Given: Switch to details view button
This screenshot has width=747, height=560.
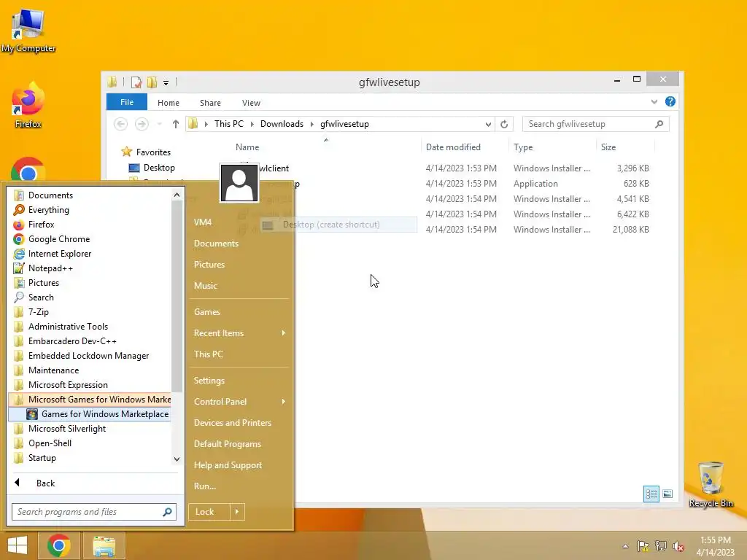Looking at the screenshot, I should click(651, 494).
